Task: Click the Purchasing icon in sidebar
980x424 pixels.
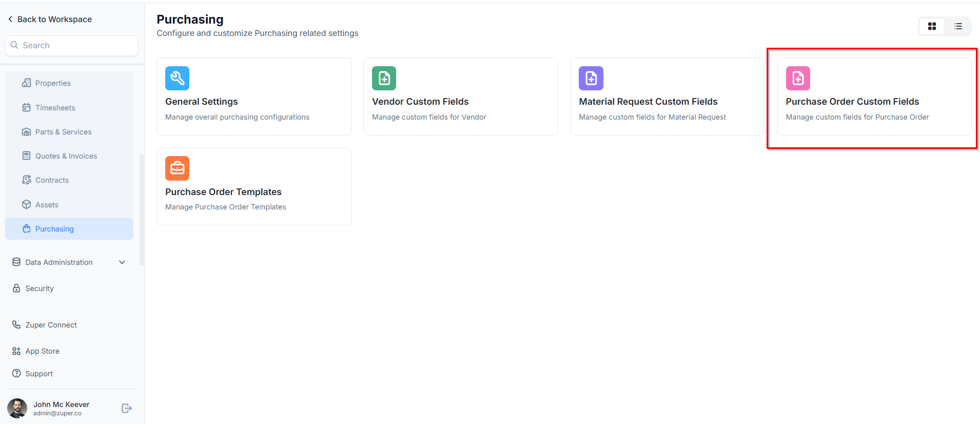Action: coord(26,229)
